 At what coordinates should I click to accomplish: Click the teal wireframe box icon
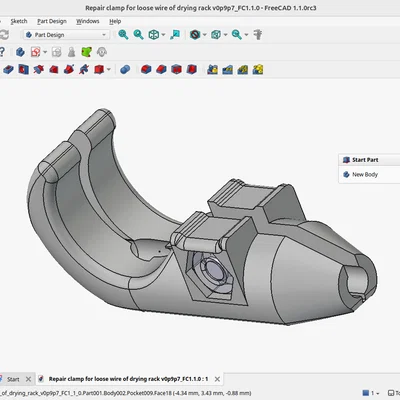coord(216,35)
